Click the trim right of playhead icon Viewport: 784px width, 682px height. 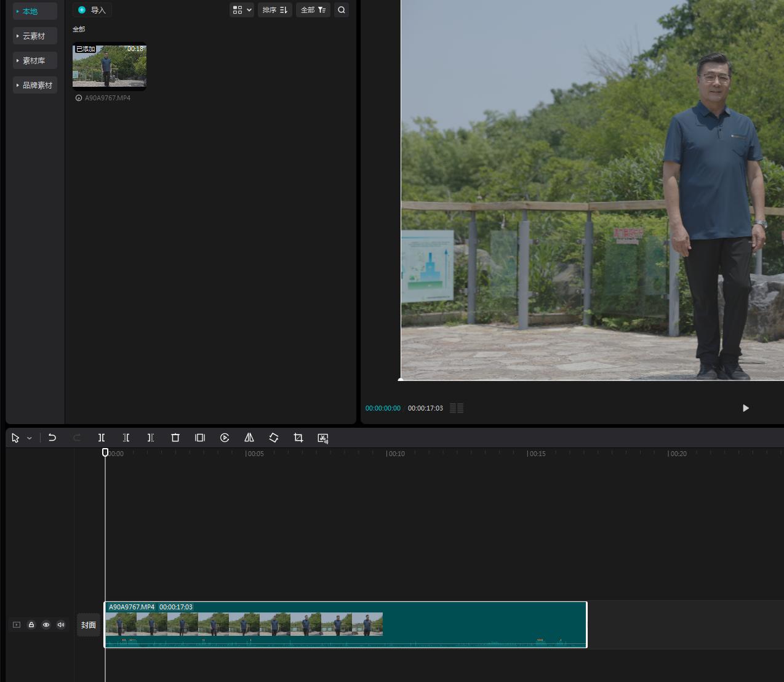coord(151,438)
